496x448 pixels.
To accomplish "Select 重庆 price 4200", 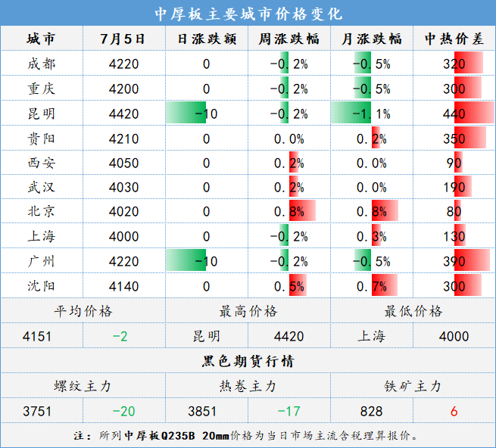I will pyautogui.click(x=123, y=89).
